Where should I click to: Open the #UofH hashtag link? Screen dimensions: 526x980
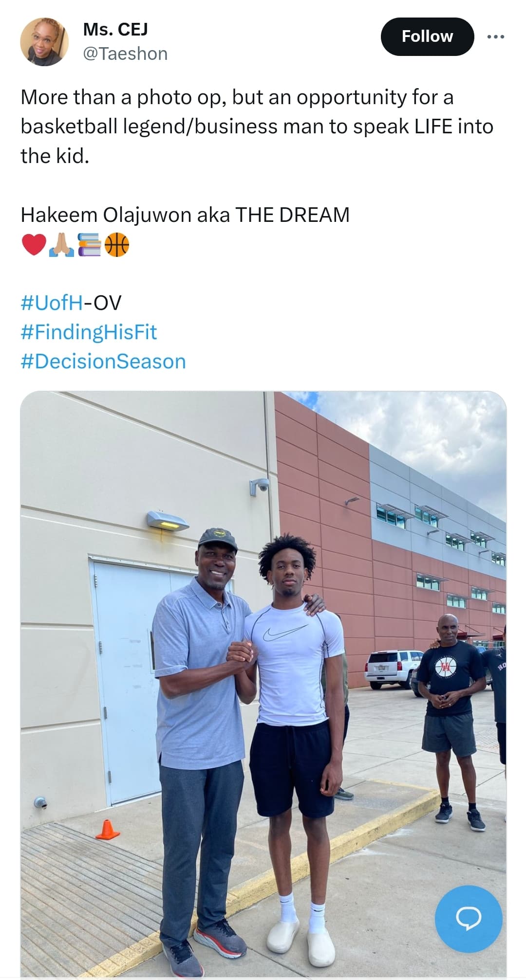(52, 302)
